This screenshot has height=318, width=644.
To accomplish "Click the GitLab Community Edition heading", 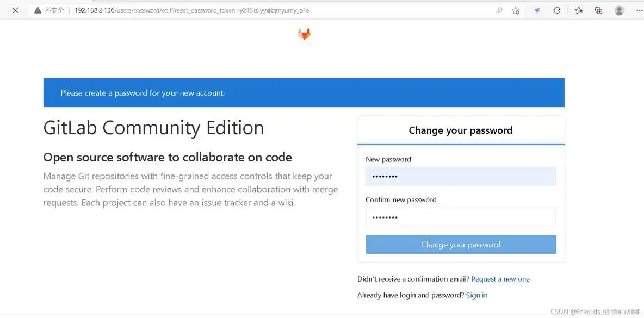I will (153, 128).
